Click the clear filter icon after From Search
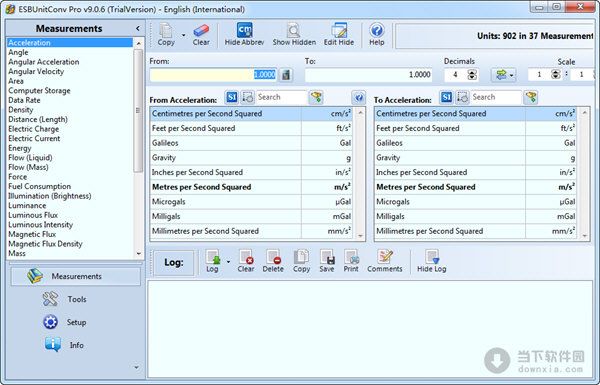Image resolution: width=600 pixels, height=385 pixels. (x=316, y=97)
